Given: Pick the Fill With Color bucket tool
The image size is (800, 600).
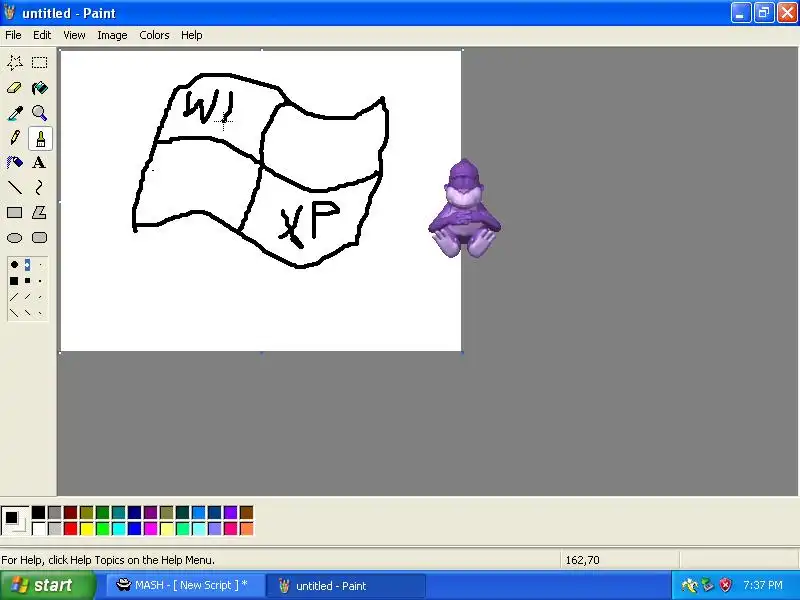Looking at the screenshot, I should click(x=40, y=88).
